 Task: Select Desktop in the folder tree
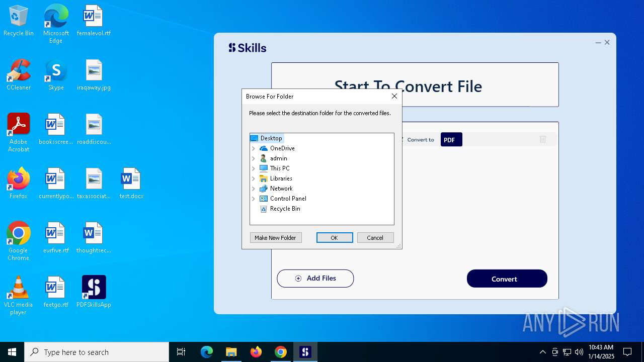point(267,138)
